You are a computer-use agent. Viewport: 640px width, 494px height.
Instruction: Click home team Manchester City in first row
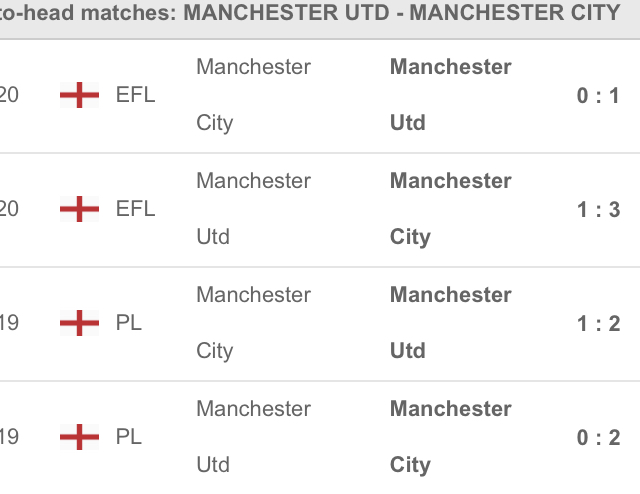[253, 95]
